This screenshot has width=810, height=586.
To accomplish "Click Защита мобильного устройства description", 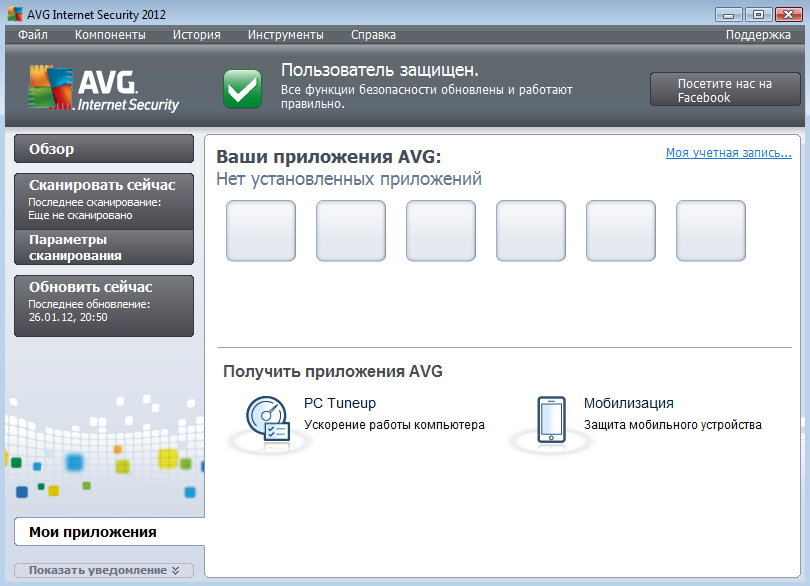I will 673,425.
